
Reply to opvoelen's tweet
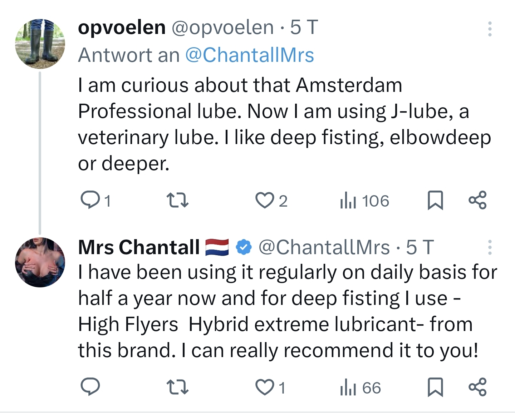tap(90, 200)
